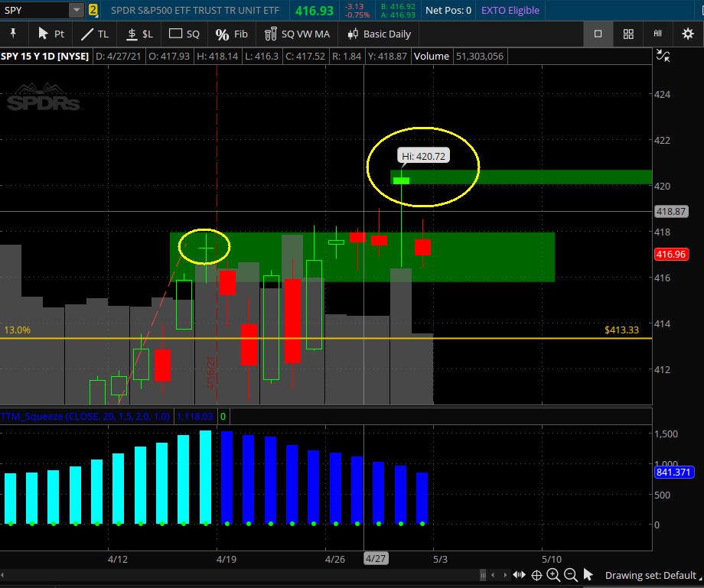Click the crosshair pan icon

pos(536,575)
